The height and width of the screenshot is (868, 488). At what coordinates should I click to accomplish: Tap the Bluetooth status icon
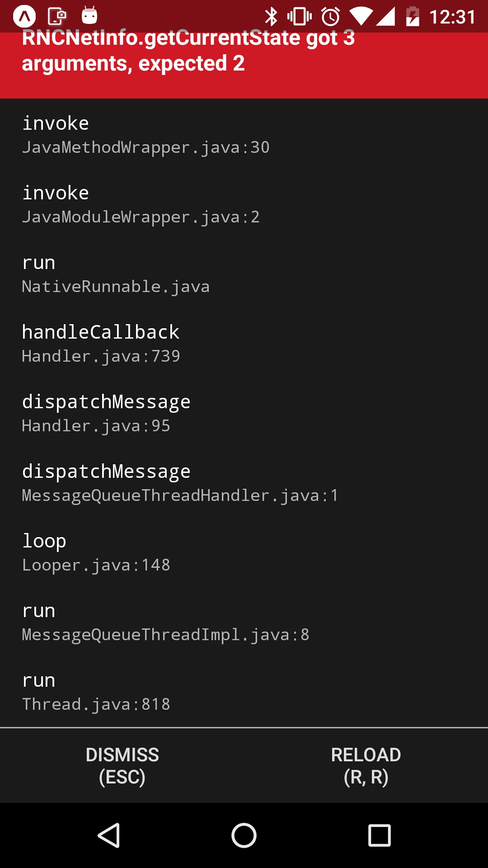272,16
